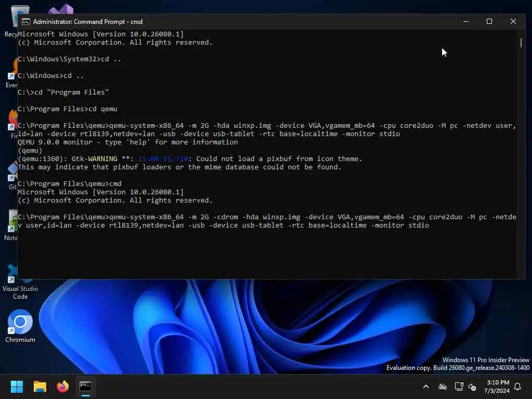The height and width of the screenshot is (399, 532).
Task: Minimize the Command Prompt window
Action: 466,21
